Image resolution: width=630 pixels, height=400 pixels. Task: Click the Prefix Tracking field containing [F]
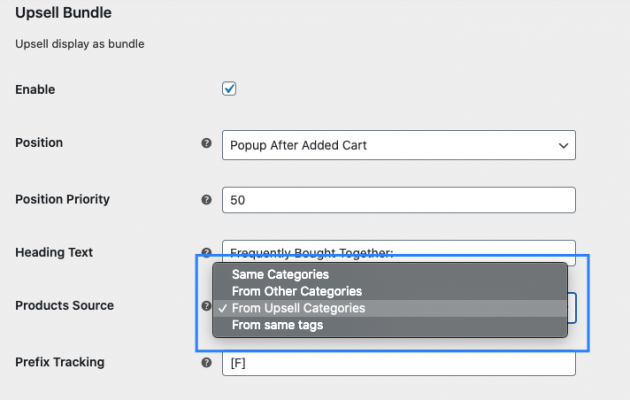click(x=398, y=362)
